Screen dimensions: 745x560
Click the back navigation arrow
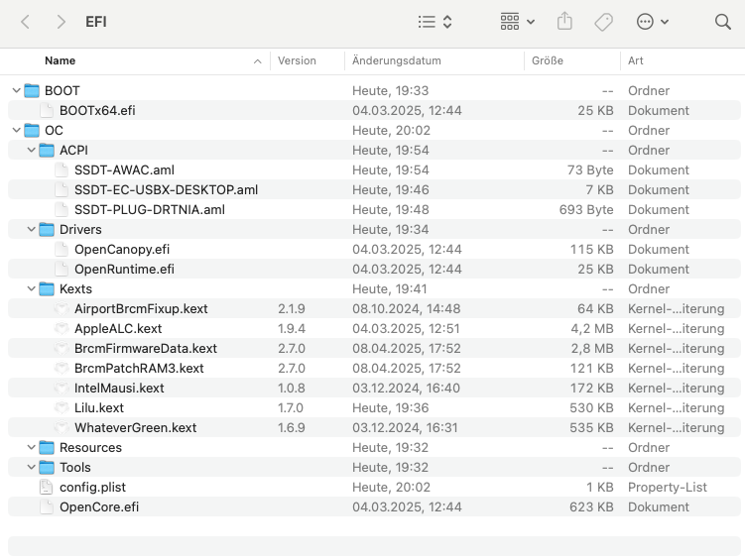pos(26,21)
